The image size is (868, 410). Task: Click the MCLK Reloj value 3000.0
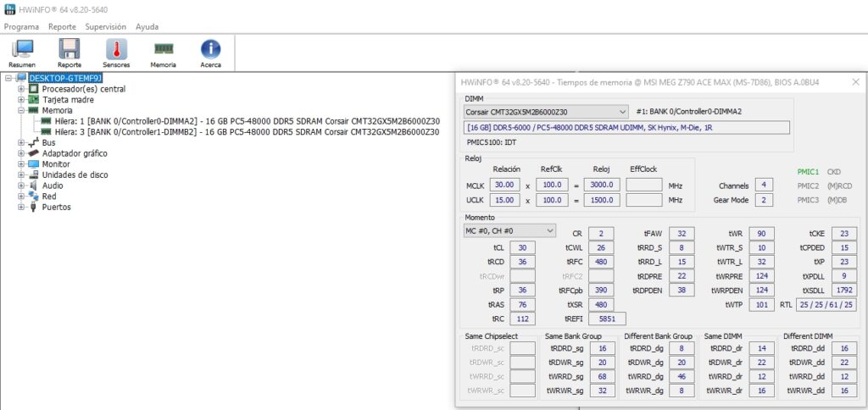602,185
